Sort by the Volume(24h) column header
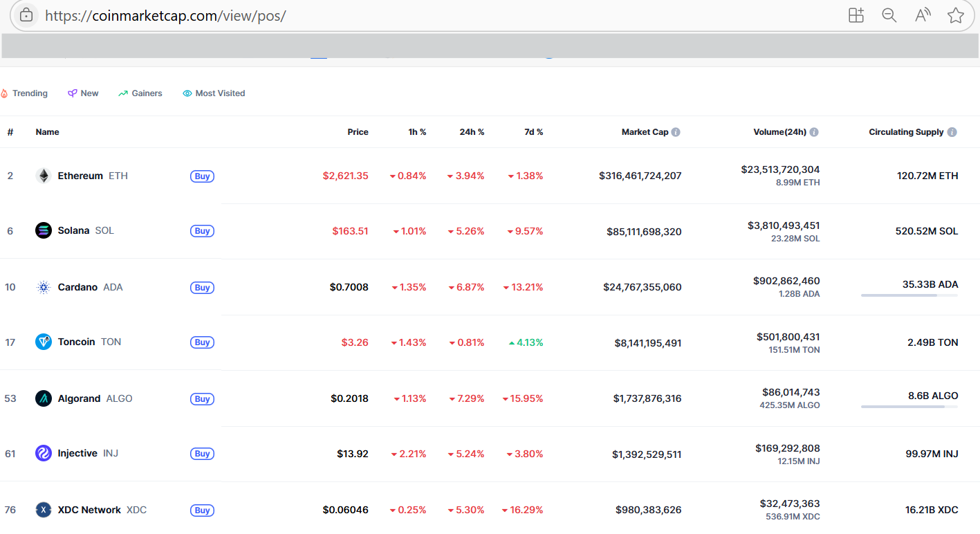Viewport: 980px width, 534px height. pos(779,132)
